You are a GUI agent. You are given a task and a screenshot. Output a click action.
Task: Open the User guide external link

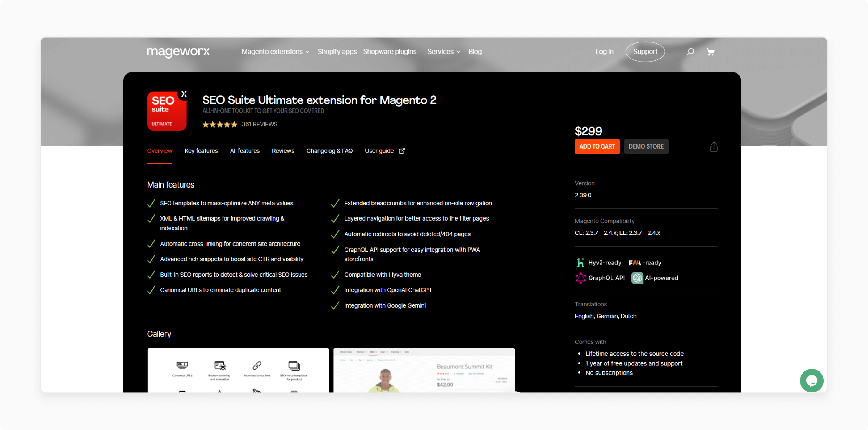[384, 151]
